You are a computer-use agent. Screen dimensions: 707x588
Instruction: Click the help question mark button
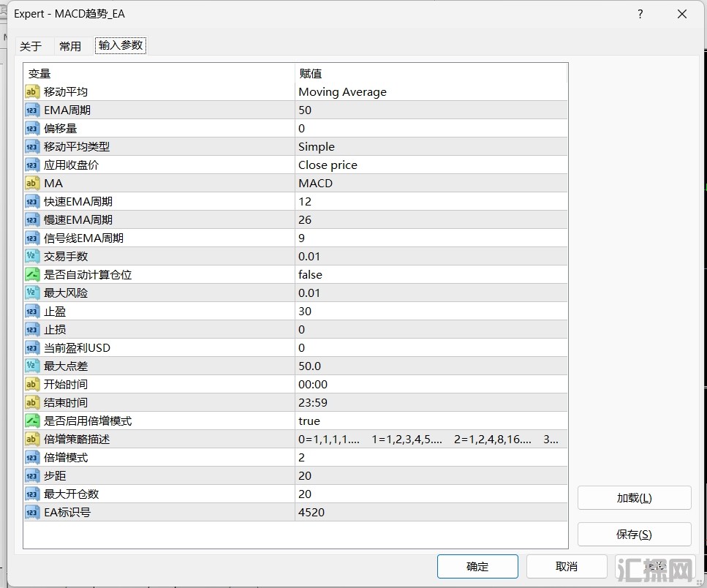(640, 14)
